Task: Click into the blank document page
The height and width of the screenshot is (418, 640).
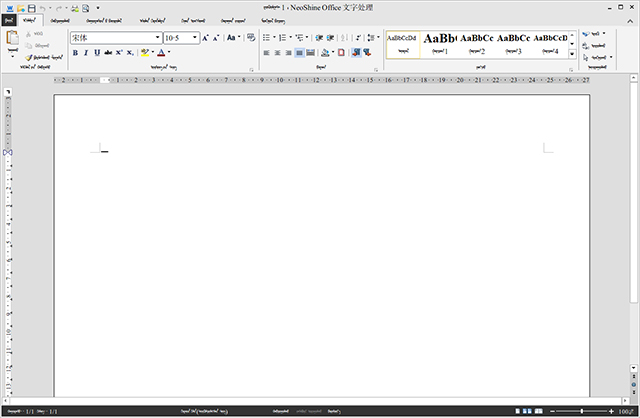Action: click(320, 250)
